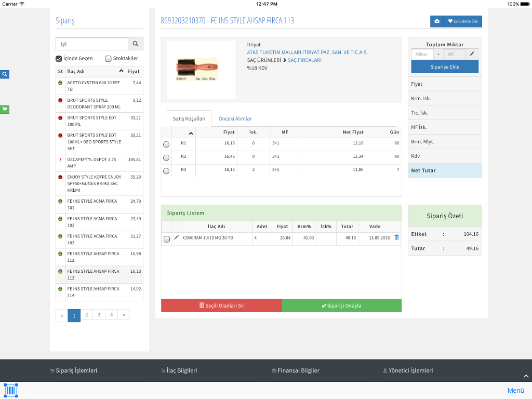The width and height of the screenshot is (532, 399).
Task: Tap the Menü link
Action: point(516,391)
